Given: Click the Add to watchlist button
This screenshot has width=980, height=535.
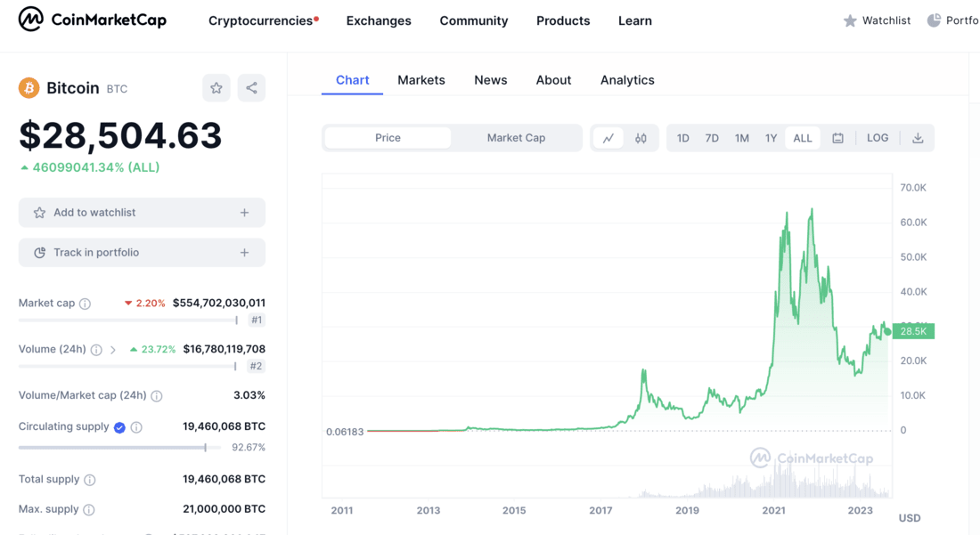Looking at the screenshot, I should [x=142, y=213].
